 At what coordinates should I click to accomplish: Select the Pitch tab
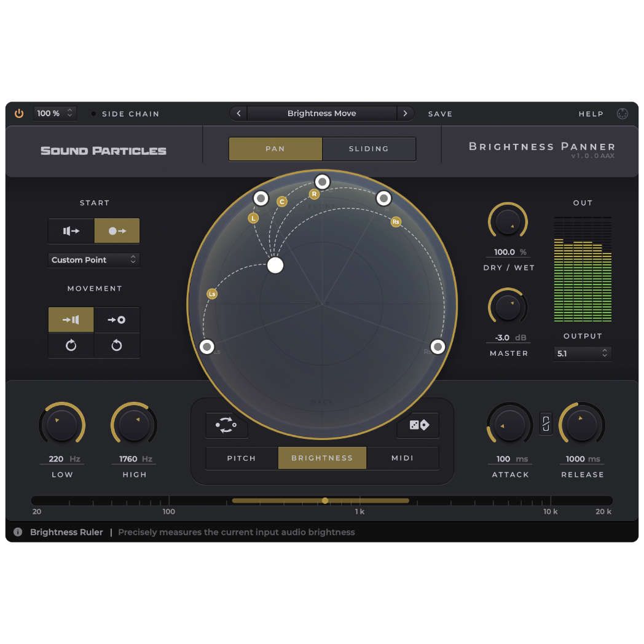click(x=241, y=458)
